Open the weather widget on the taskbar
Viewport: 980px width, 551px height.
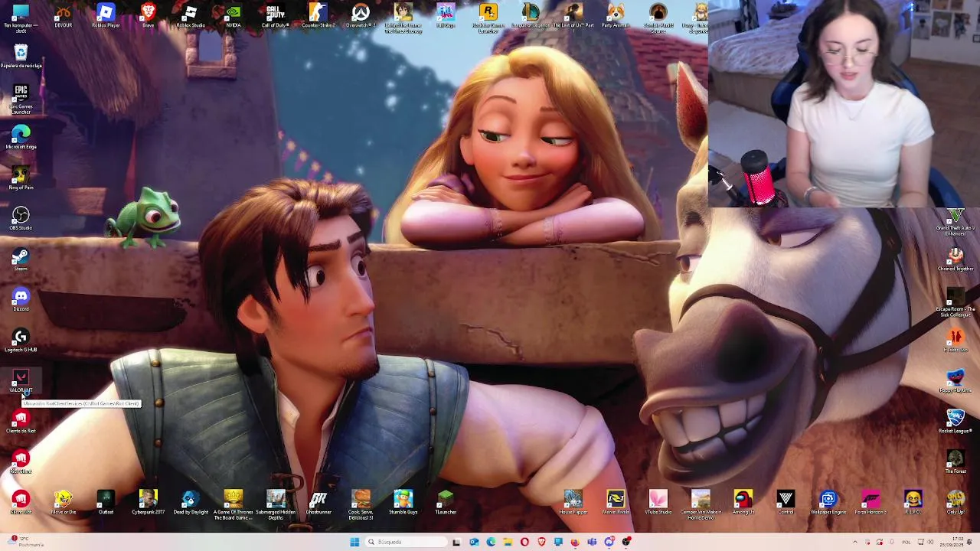coord(24,542)
